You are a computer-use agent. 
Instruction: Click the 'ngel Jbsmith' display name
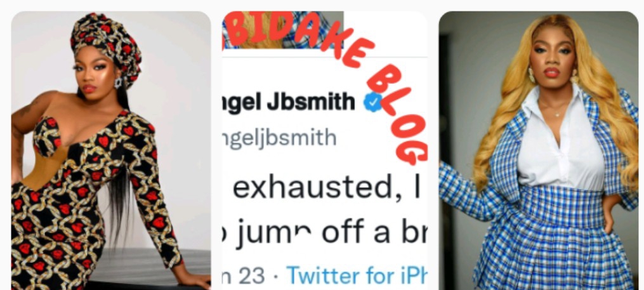[x=288, y=102]
